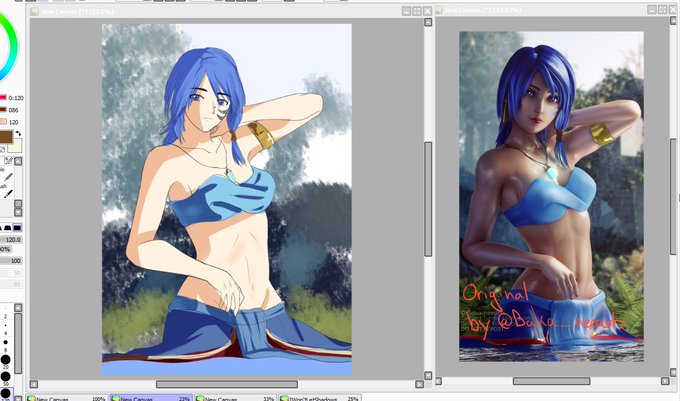
Task: Click reference window horizontal scrollbar thumb
Action: click(552, 381)
